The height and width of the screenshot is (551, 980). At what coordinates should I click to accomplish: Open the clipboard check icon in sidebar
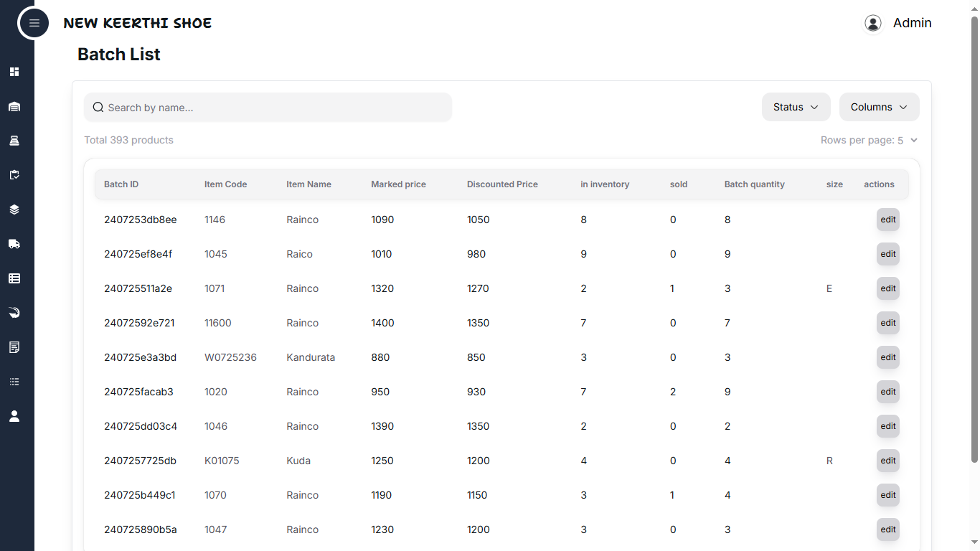click(x=14, y=175)
